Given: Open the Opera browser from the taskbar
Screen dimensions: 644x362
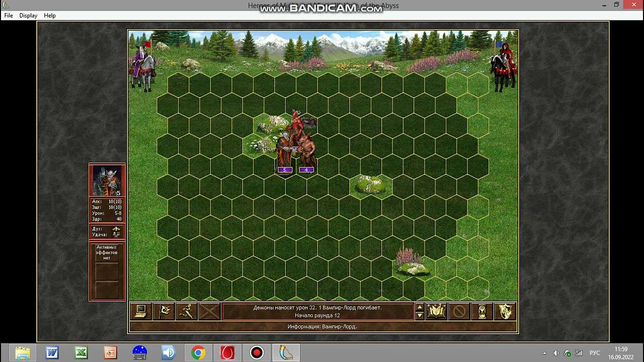Looking at the screenshot, I should pos(227,353).
